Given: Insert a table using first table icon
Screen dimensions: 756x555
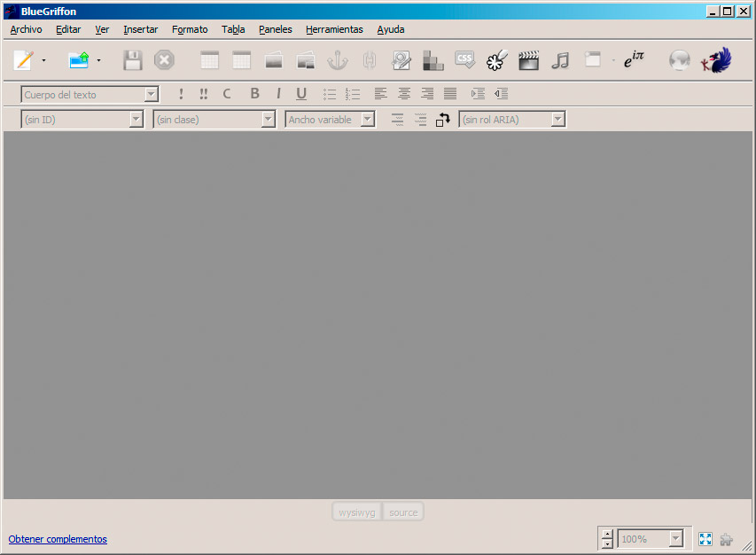Looking at the screenshot, I should 209,60.
